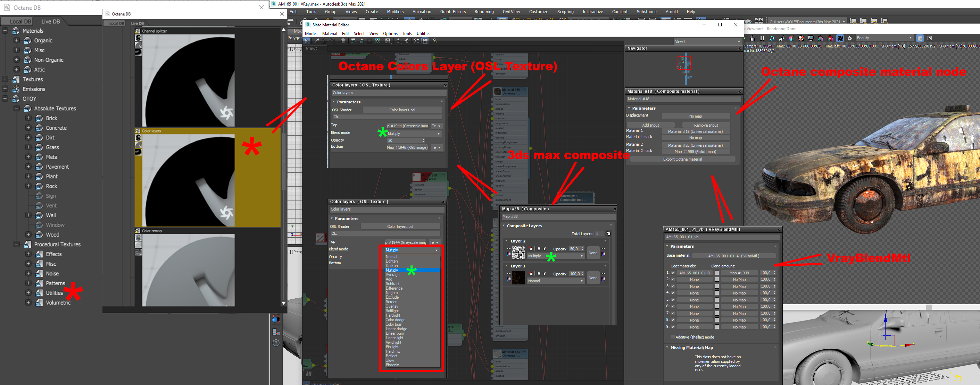Screen dimensions: 980x385
Task: Click the Export Octane material button
Action: [x=682, y=159]
